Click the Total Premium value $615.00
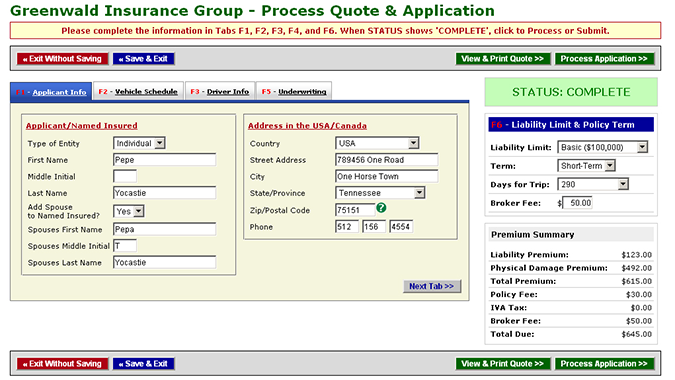The width and height of the screenshot is (675, 380). tap(636, 281)
